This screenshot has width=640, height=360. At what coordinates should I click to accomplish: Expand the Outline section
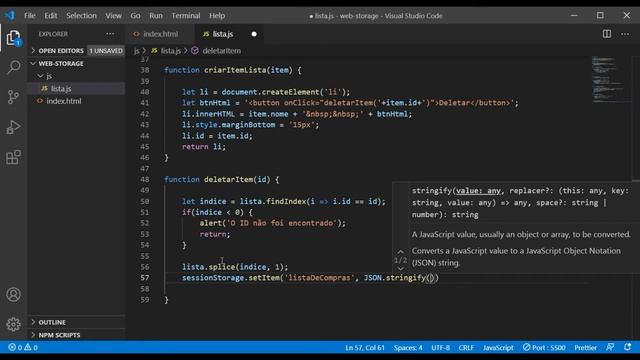(52, 322)
